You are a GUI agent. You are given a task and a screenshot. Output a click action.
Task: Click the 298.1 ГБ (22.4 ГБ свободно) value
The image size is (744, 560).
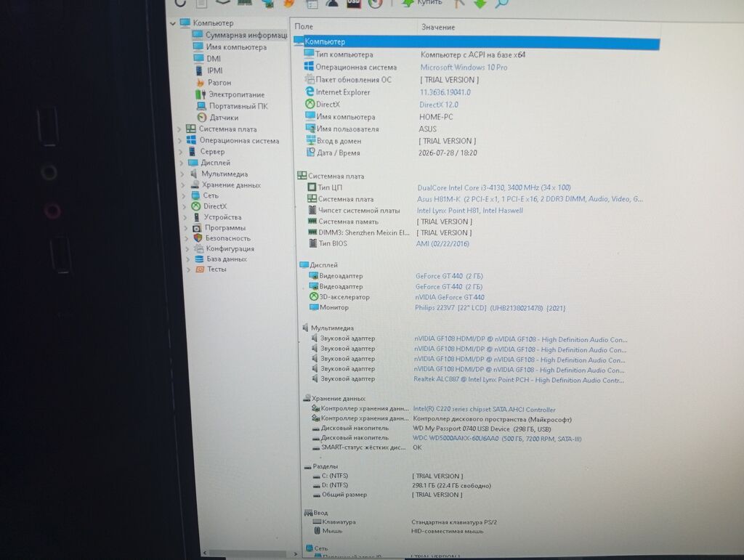(x=451, y=485)
